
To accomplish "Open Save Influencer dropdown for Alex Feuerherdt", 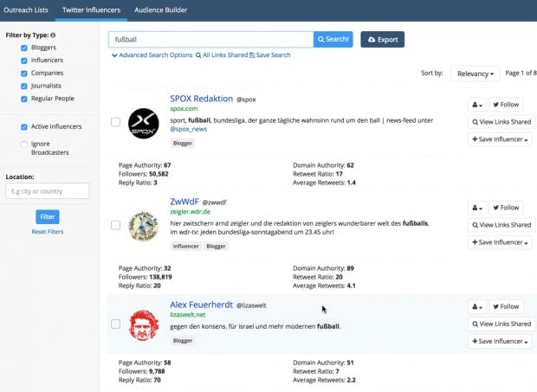I will pos(500,341).
